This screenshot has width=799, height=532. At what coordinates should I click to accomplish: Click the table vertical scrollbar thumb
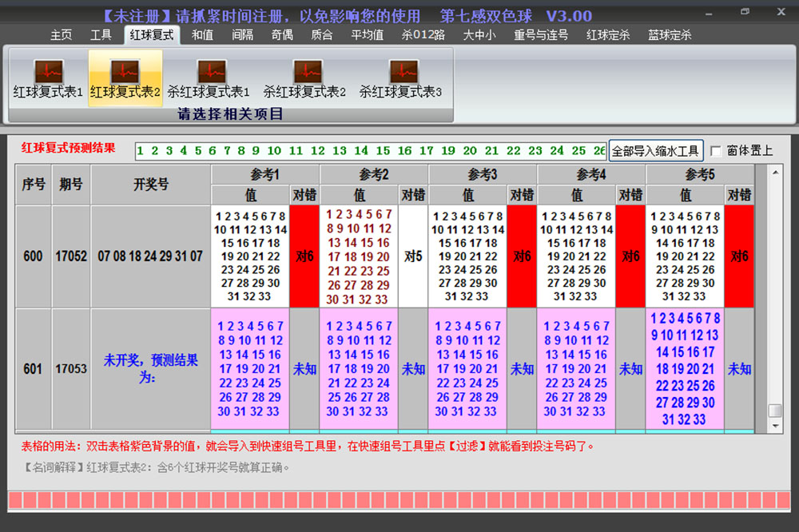point(775,411)
